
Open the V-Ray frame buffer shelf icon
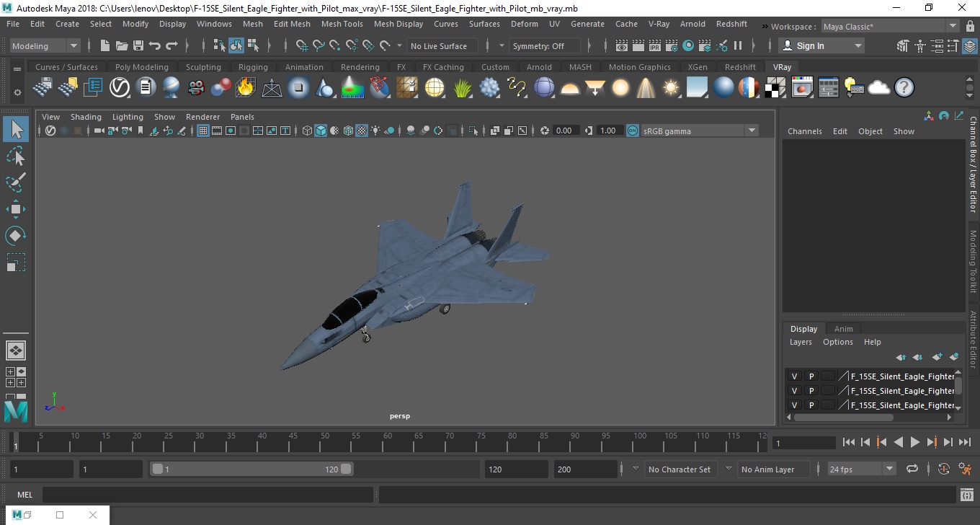tap(803, 88)
